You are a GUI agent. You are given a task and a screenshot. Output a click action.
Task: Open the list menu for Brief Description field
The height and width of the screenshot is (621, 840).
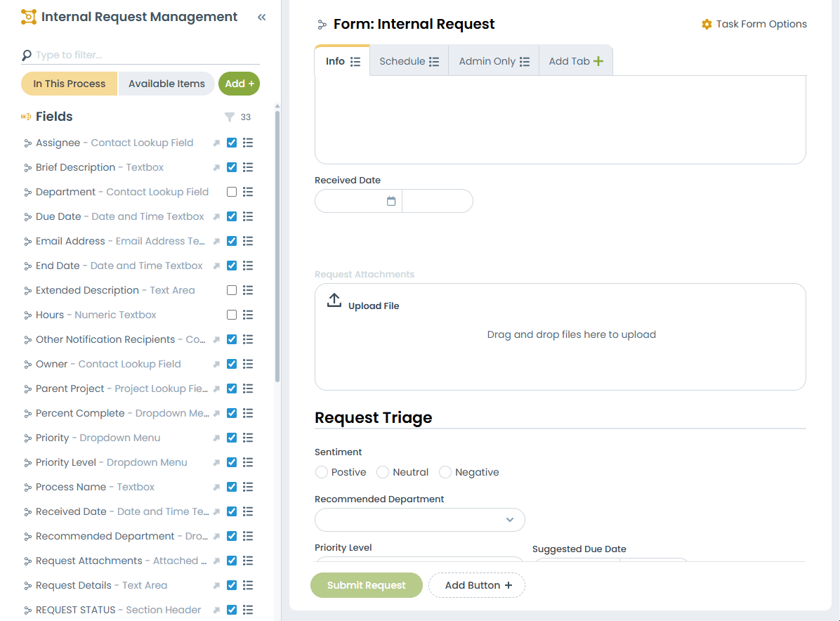(247, 167)
